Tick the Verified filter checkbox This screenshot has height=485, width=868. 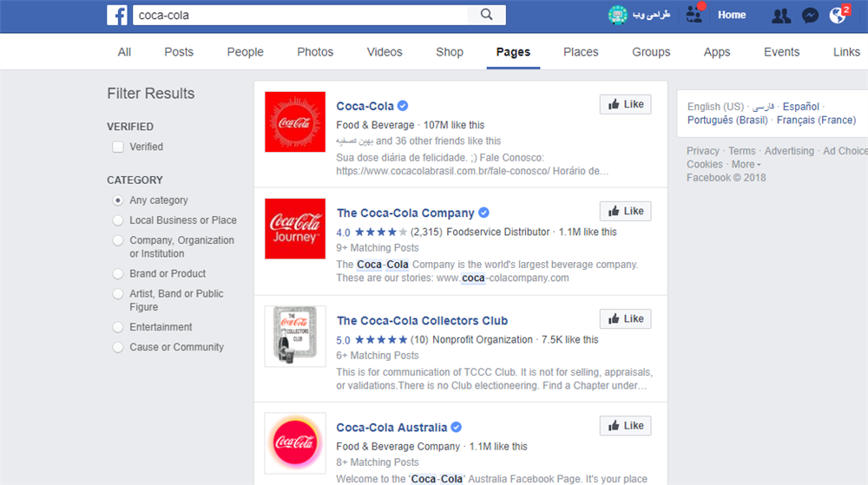pyautogui.click(x=118, y=147)
